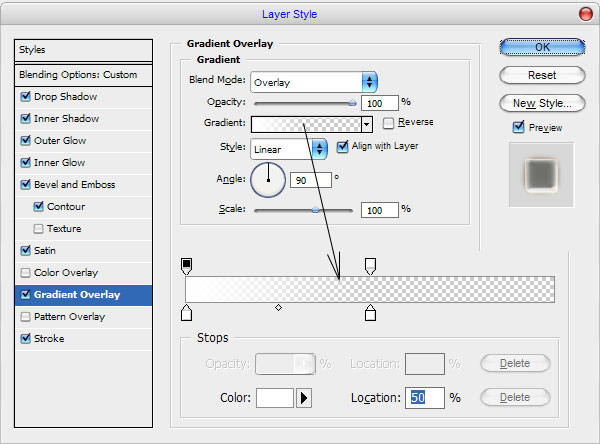The width and height of the screenshot is (600, 444).
Task: Open the Styles section
Action: 83,50
